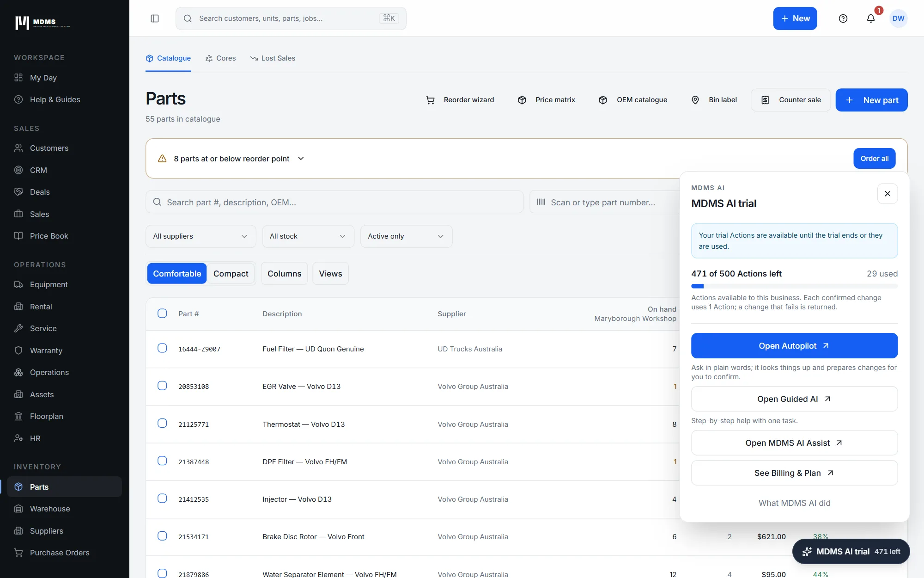Expand the reorder point warning chevron
The image size is (924, 578).
(301, 159)
